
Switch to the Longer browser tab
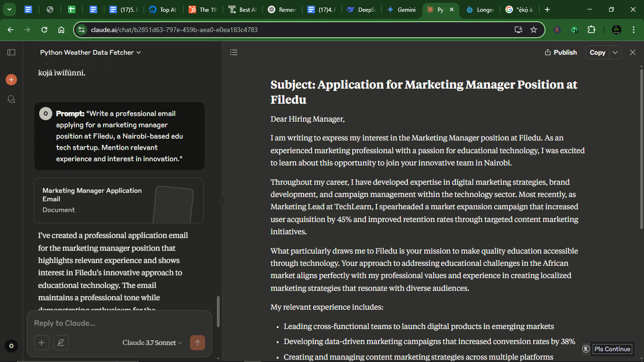tap(480, 9)
